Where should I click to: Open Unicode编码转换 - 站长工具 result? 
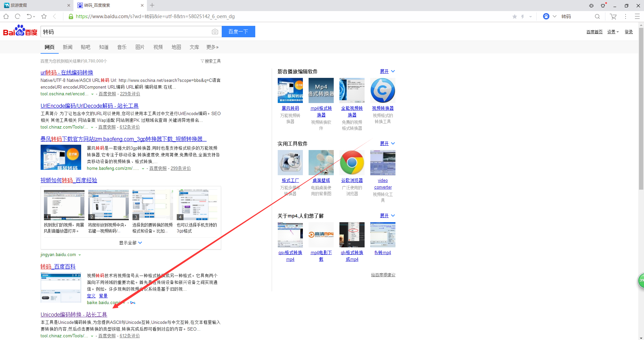coord(74,314)
